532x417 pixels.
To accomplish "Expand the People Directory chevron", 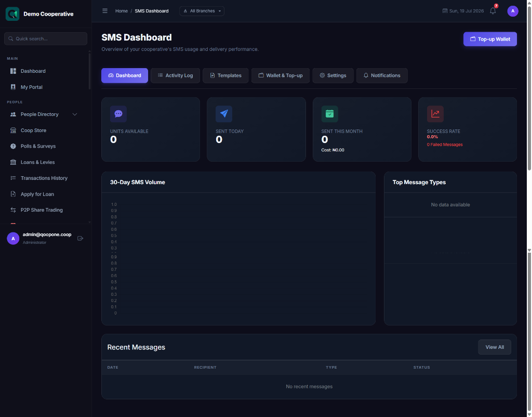I will (x=75, y=114).
